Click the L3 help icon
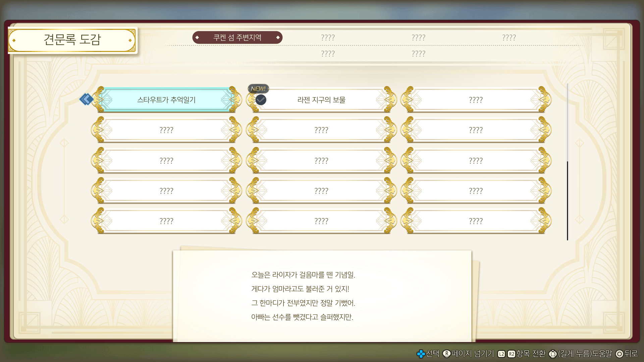644x362 pixels. pos(552,354)
